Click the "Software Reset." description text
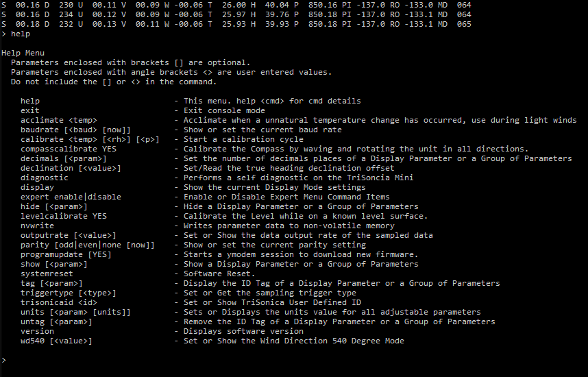The image size is (588, 377). pos(219,274)
